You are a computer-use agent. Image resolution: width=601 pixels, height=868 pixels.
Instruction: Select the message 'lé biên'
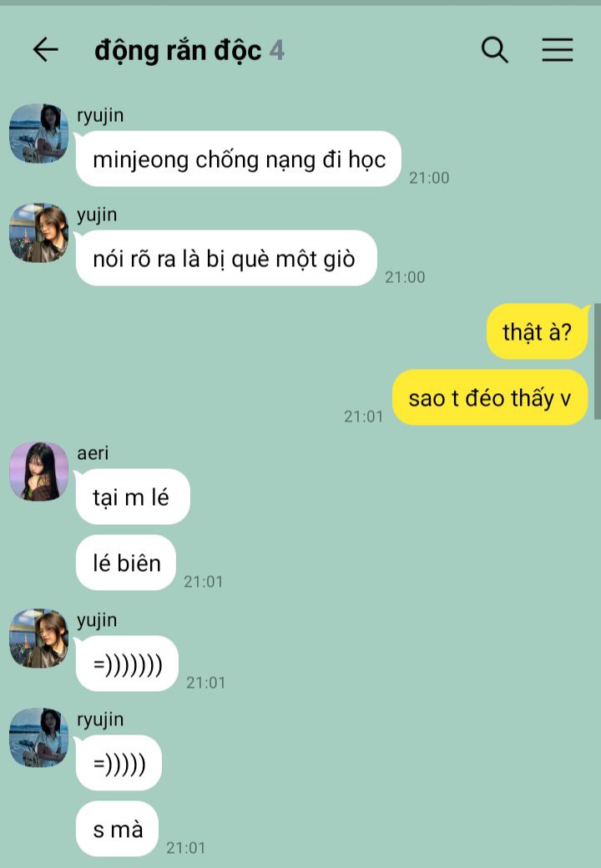point(126,563)
